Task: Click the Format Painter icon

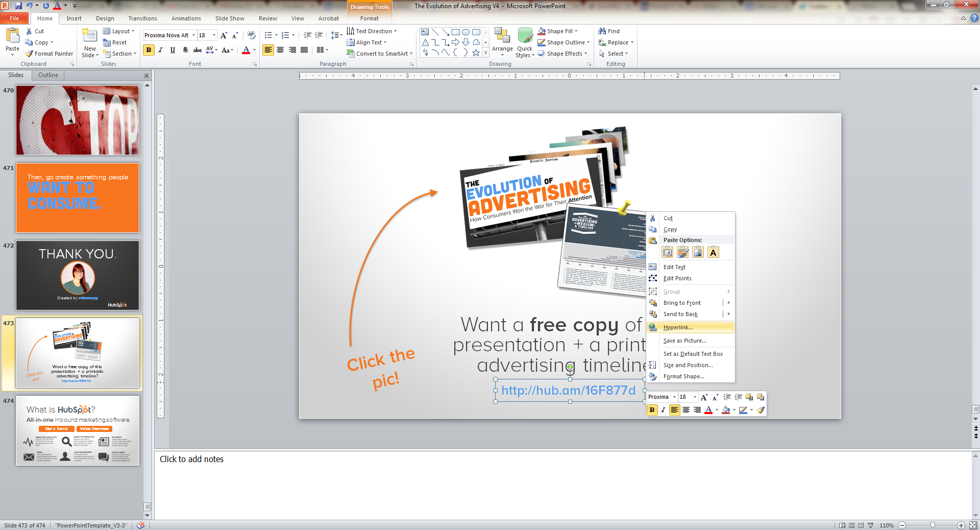Action: coord(30,54)
